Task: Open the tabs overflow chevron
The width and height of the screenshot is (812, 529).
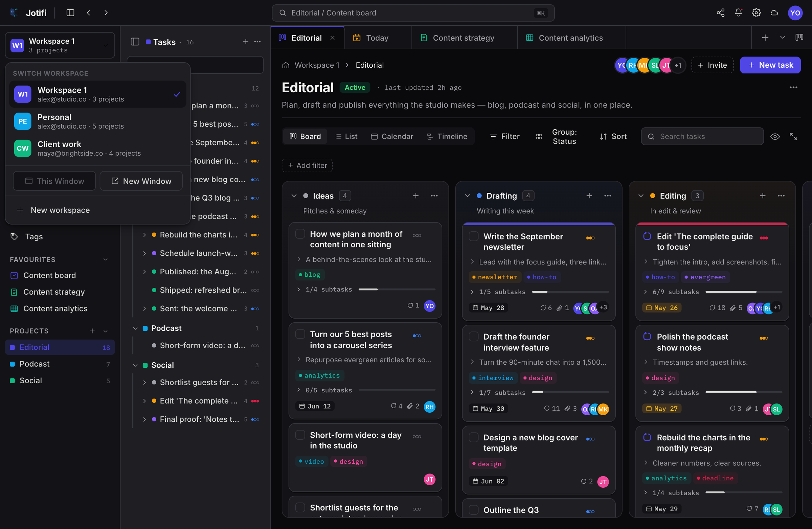Action: click(x=783, y=38)
